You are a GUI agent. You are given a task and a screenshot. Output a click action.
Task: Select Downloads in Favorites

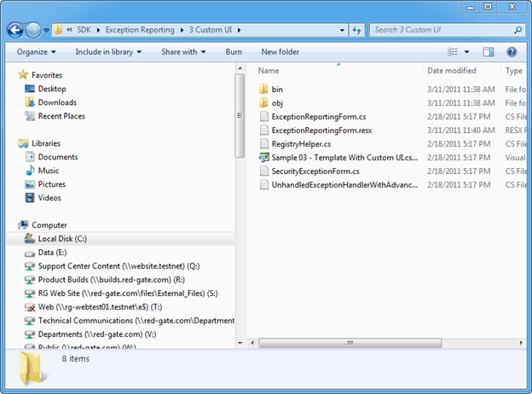point(57,102)
